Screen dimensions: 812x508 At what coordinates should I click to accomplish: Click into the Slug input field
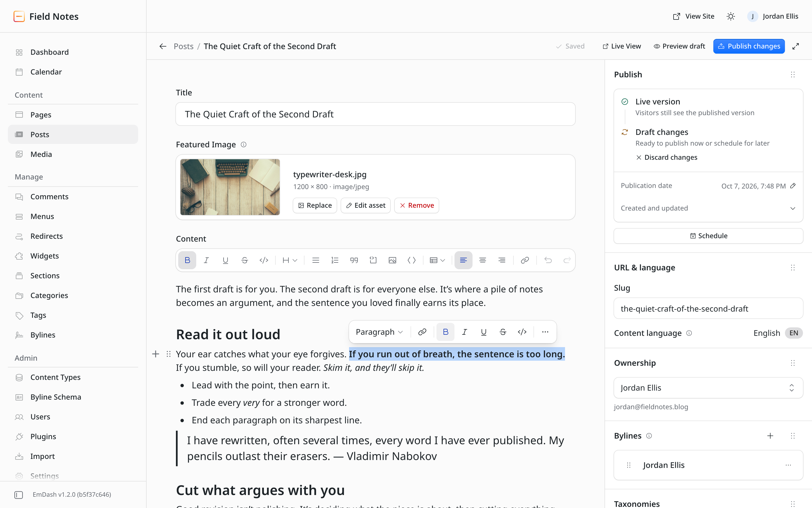(708, 308)
